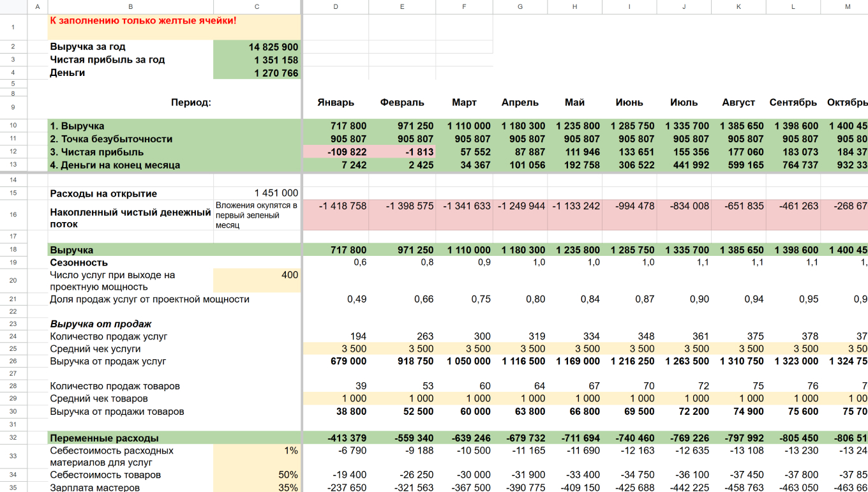868x492 pixels.
Task: Click January net profit cell -109 822
Action: (x=336, y=152)
